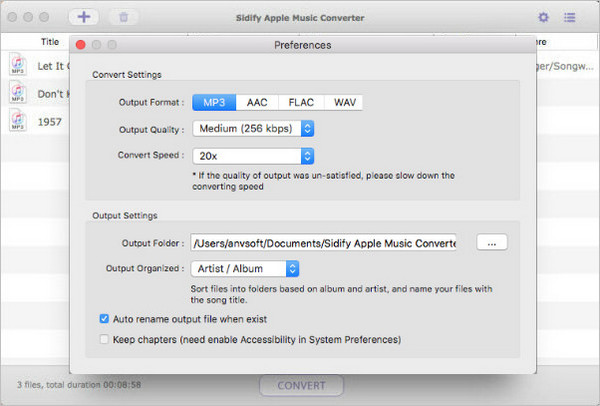Choose WAV as output format

(344, 103)
